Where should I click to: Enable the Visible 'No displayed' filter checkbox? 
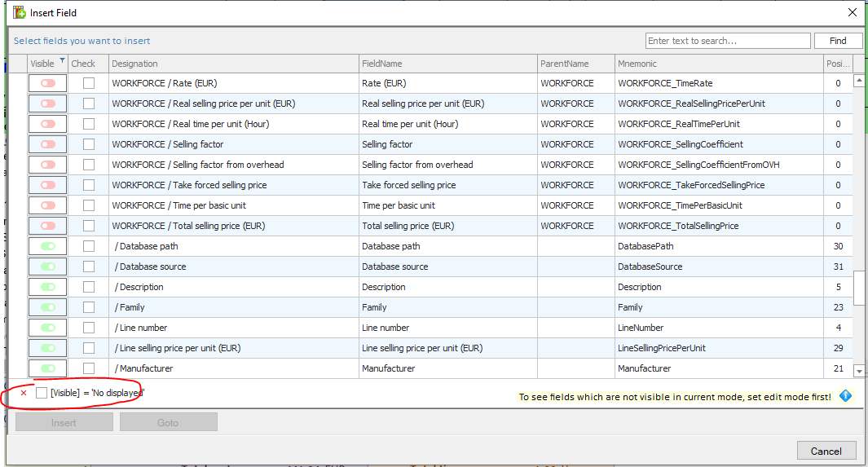point(42,393)
